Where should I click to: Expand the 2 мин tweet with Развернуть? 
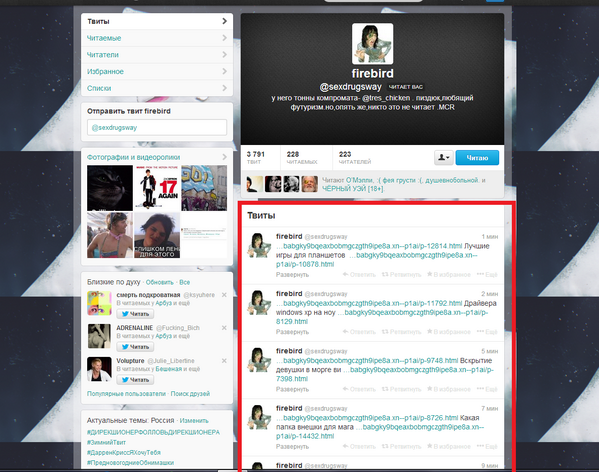tap(292, 332)
